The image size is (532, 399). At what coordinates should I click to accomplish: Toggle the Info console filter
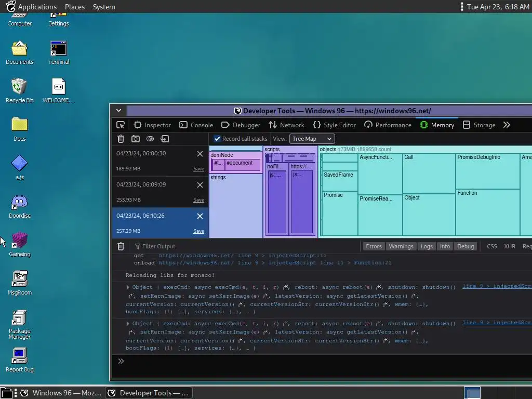coord(445,246)
